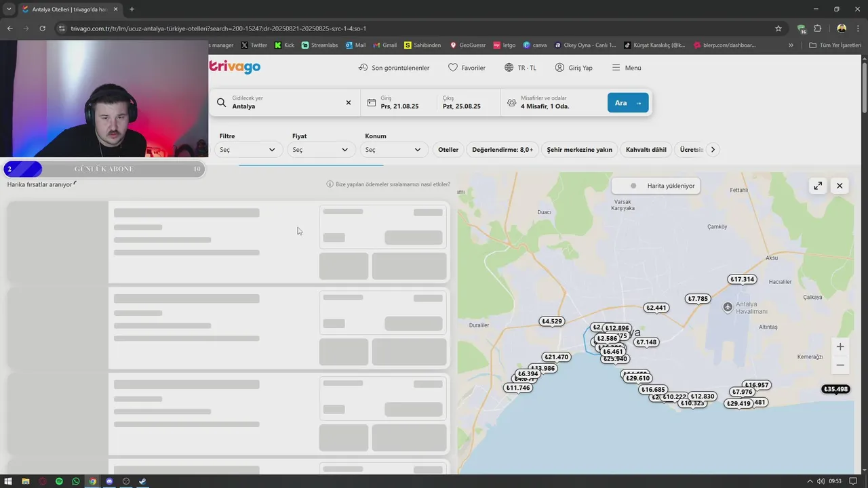868x488 pixels.
Task: Open the Streamlabs bookmark
Action: [320, 45]
